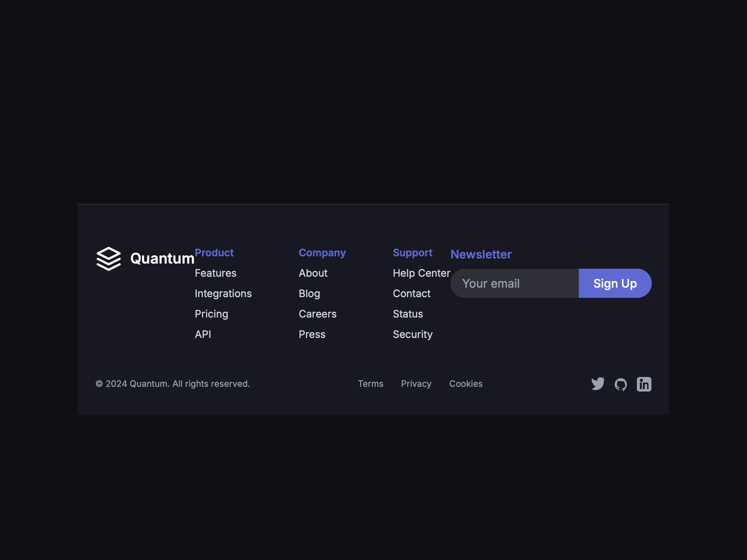Open the Security page
Image resolution: width=747 pixels, height=560 pixels.
[413, 334]
